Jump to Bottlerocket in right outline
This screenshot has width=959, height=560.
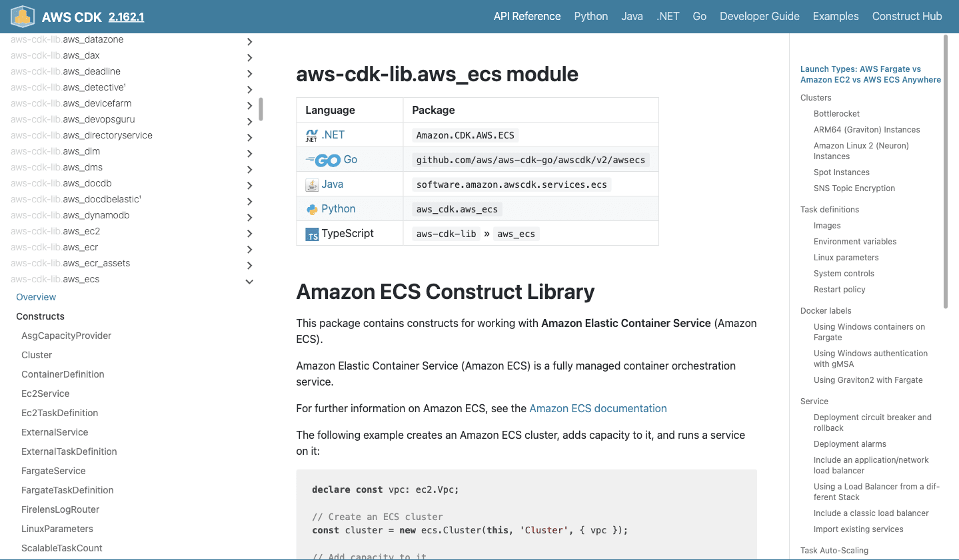click(x=836, y=114)
